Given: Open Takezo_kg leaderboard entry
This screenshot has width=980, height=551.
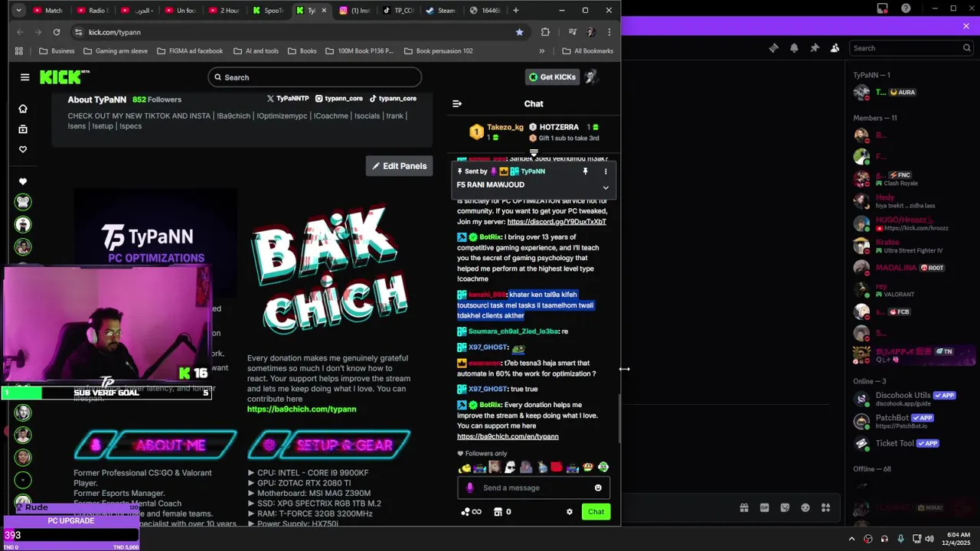Looking at the screenshot, I should coord(498,132).
